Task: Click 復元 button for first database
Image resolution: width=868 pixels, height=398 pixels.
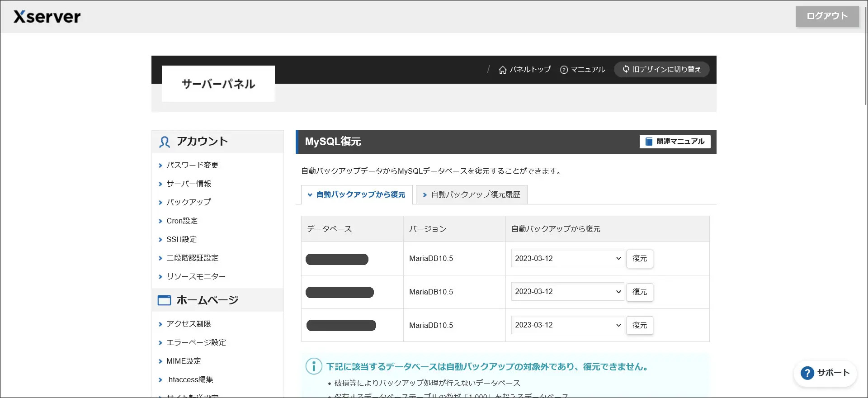Action: tap(640, 259)
